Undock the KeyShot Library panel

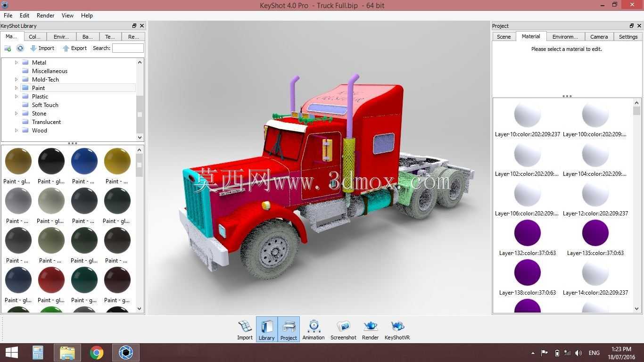(x=134, y=26)
